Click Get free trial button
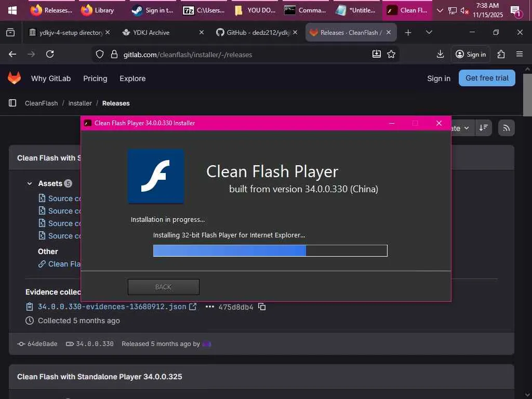532x399 pixels. [x=487, y=78]
